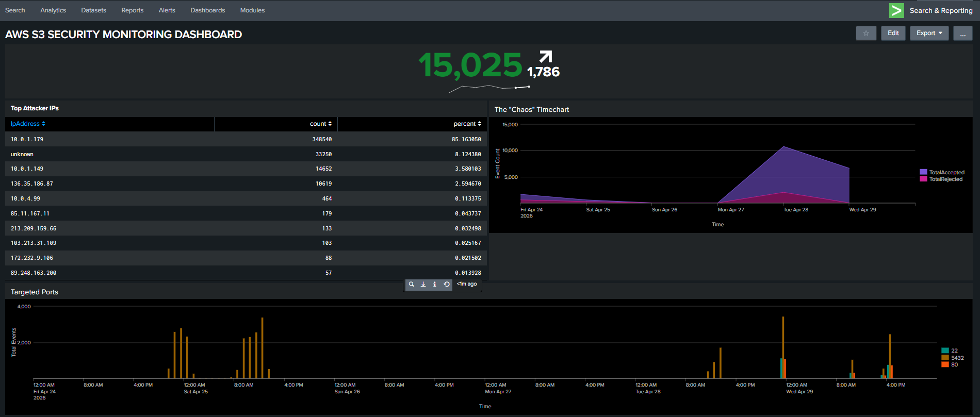This screenshot has width=980, height=417.
Task: Open the Search menu item
Action: pos(15,10)
